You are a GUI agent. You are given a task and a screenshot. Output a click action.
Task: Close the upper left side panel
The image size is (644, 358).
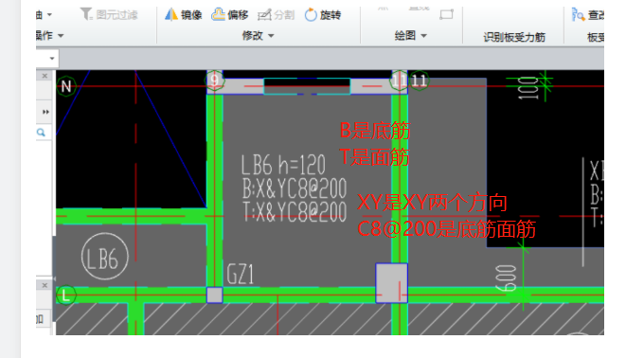(45, 76)
